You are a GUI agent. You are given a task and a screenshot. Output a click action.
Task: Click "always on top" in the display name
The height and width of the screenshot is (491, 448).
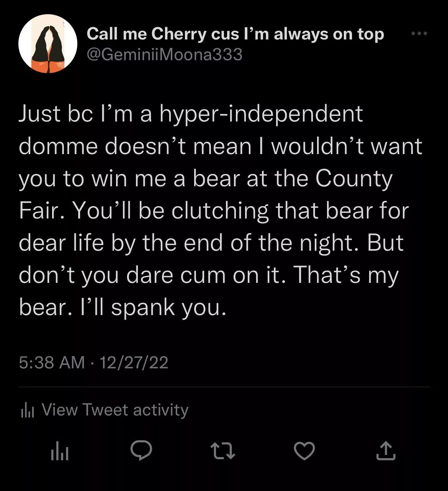point(329,34)
